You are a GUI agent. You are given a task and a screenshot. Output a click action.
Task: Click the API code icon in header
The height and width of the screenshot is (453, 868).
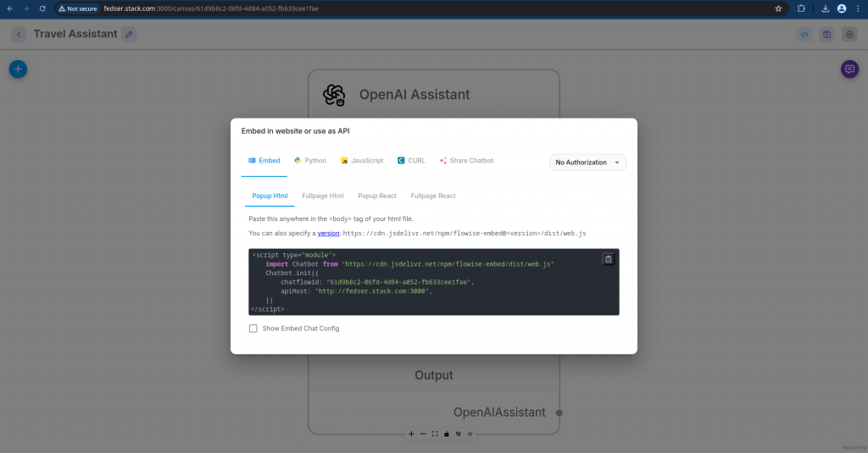(804, 35)
